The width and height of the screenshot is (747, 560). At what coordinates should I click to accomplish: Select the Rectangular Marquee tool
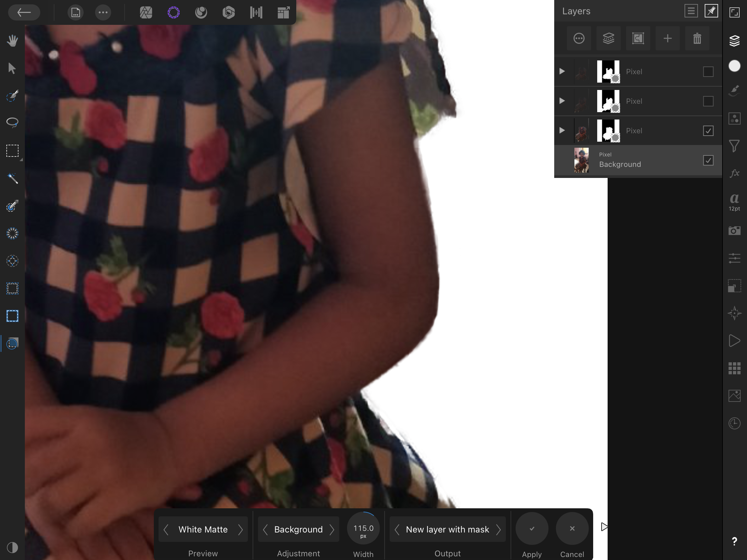coord(12,151)
